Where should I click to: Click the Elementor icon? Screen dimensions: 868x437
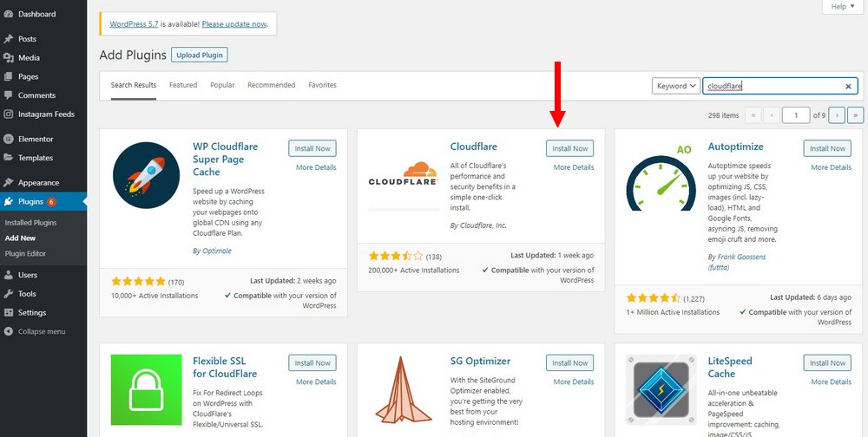click(9, 139)
